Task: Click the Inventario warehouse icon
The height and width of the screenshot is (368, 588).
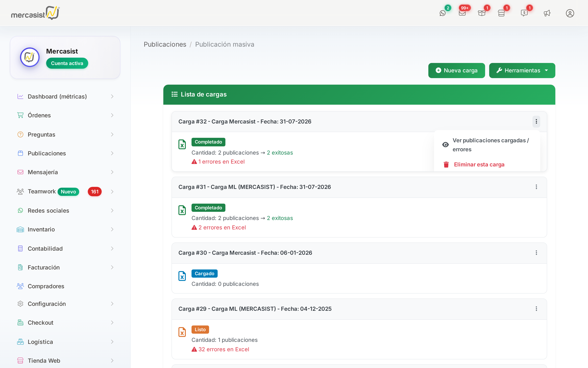Action: tap(20, 229)
